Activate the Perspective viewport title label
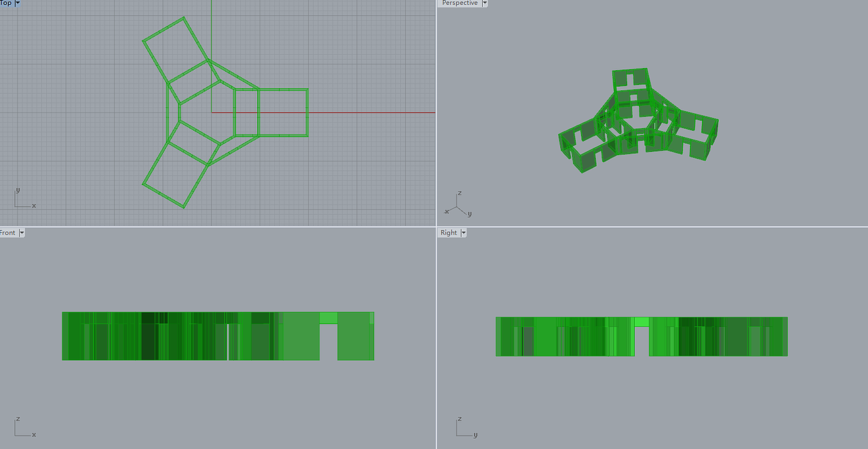 click(460, 3)
